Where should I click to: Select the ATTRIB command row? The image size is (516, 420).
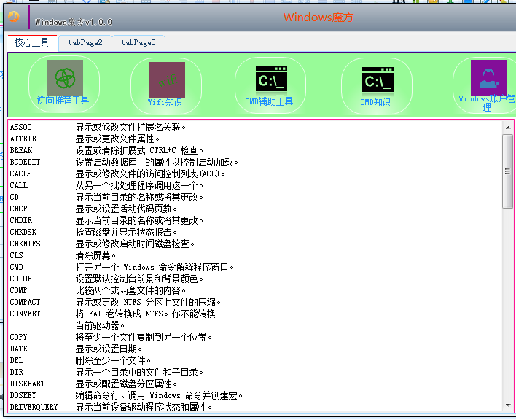click(85, 139)
